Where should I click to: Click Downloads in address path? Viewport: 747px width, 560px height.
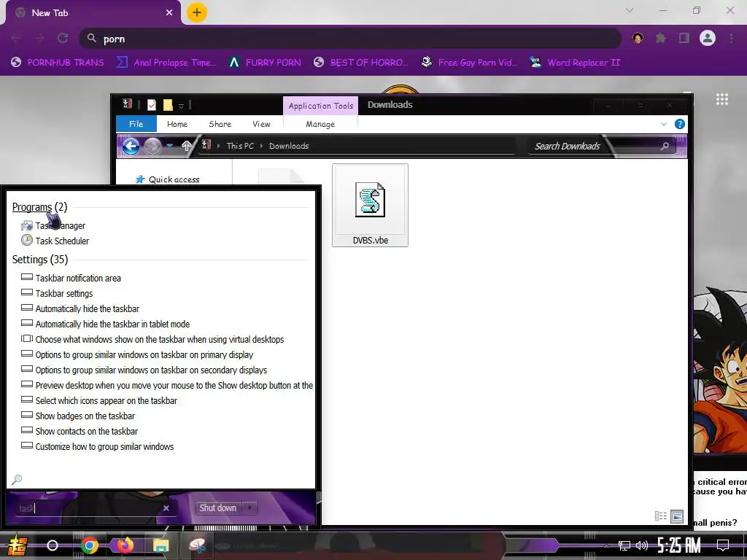click(289, 146)
